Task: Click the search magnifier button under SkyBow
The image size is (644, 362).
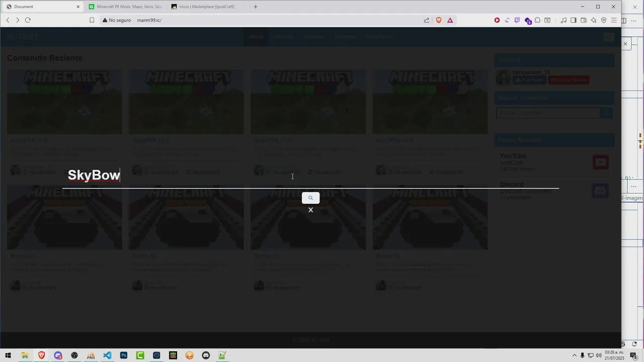Action: pyautogui.click(x=310, y=198)
